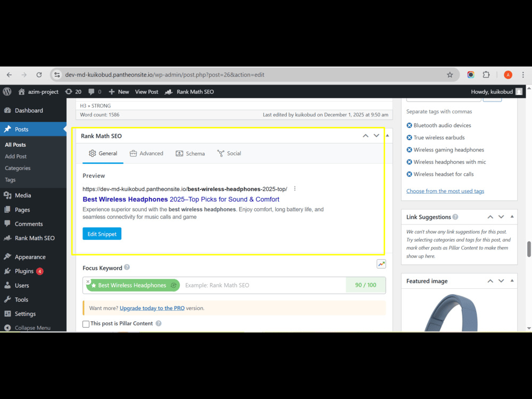The width and height of the screenshot is (532, 399).
Task: Open Tags submenu link
Action: point(10,180)
